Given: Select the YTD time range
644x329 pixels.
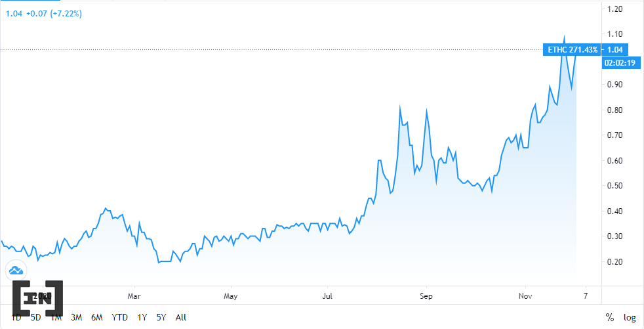Looking at the screenshot, I should (x=120, y=317).
